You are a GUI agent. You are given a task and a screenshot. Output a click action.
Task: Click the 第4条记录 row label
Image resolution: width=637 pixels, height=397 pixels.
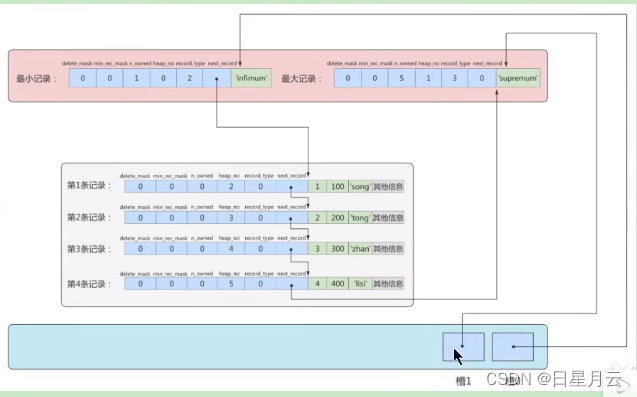(89, 284)
